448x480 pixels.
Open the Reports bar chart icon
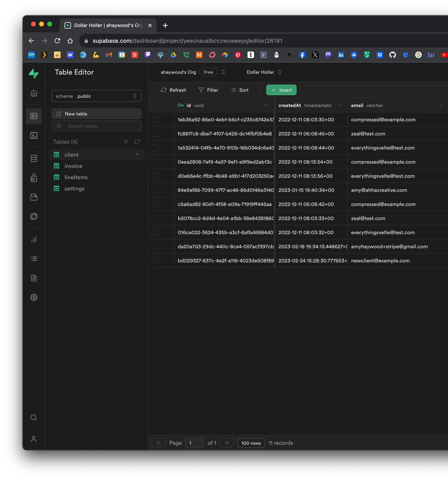click(34, 239)
